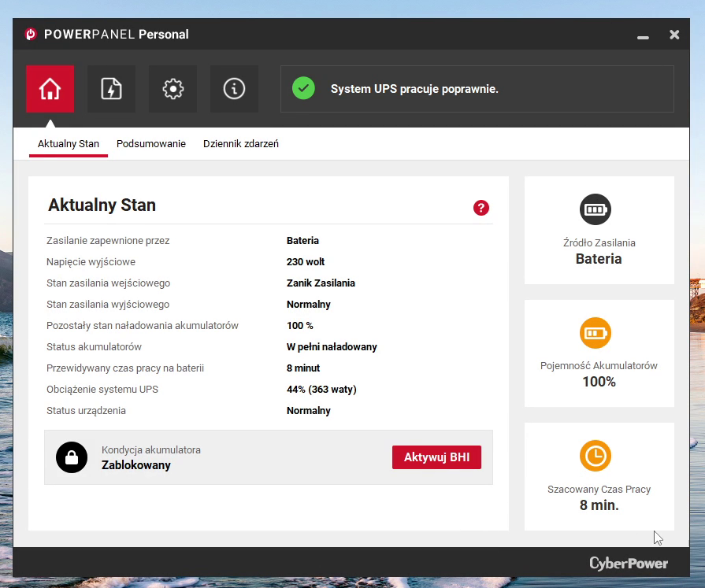This screenshot has width=705, height=588.
Task: Click the black battery power source icon
Action: coord(596,210)
